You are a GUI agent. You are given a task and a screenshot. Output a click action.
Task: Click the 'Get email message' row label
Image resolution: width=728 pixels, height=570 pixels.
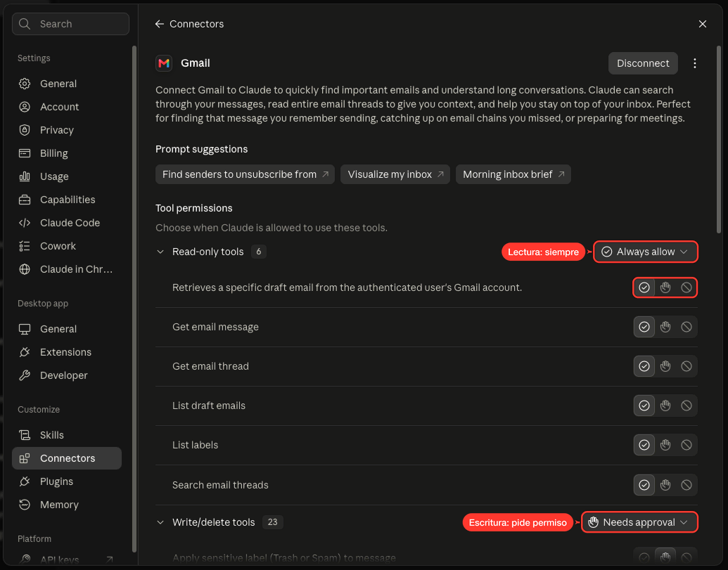tap(215, 328)
